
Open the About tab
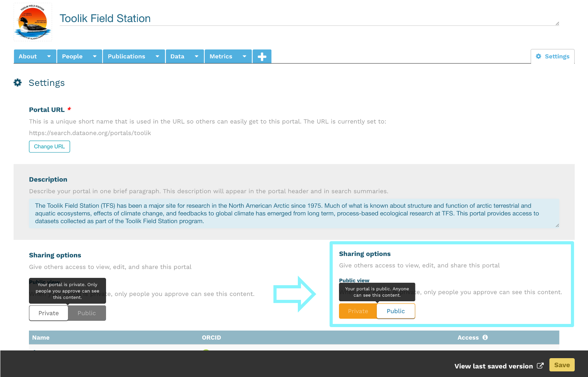28,56
